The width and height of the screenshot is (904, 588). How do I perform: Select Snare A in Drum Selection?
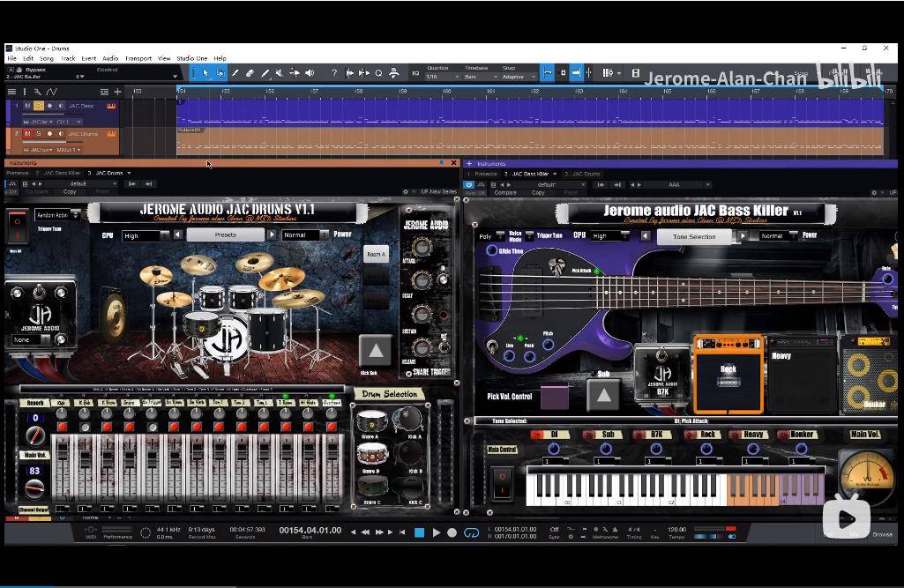tap(371, 422)
